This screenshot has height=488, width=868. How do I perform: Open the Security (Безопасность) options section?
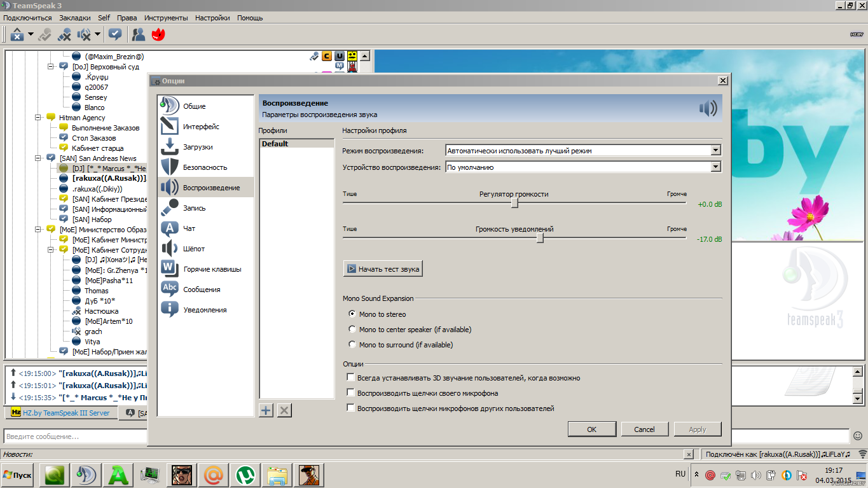click(x=205, y=167)
